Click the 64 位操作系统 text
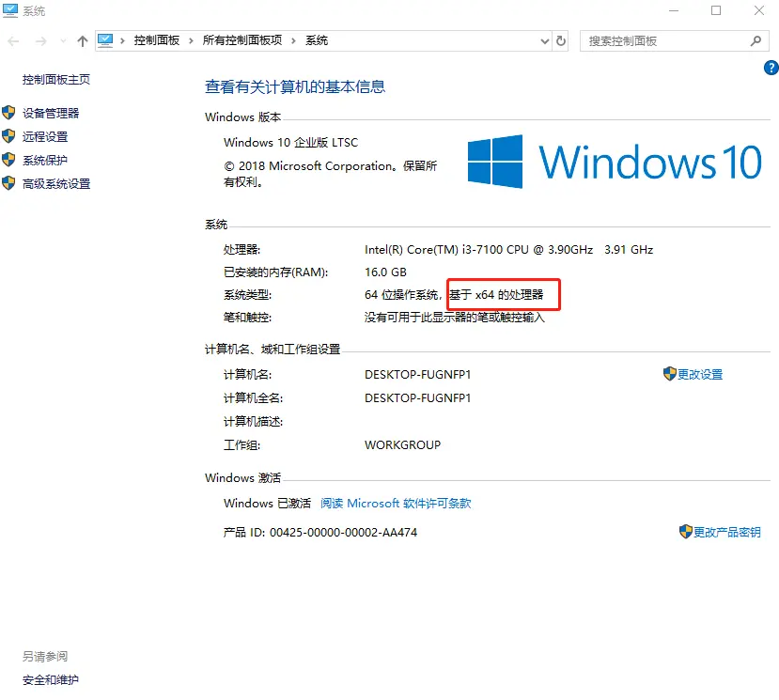This screenshot has height=700, width=779. coord(401,295)
